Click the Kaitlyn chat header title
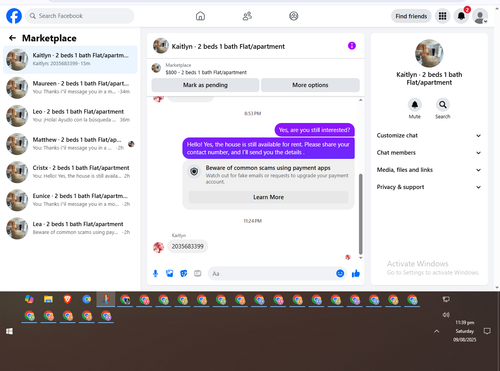The width and height of the screenshot is (500, 371). 228,46
